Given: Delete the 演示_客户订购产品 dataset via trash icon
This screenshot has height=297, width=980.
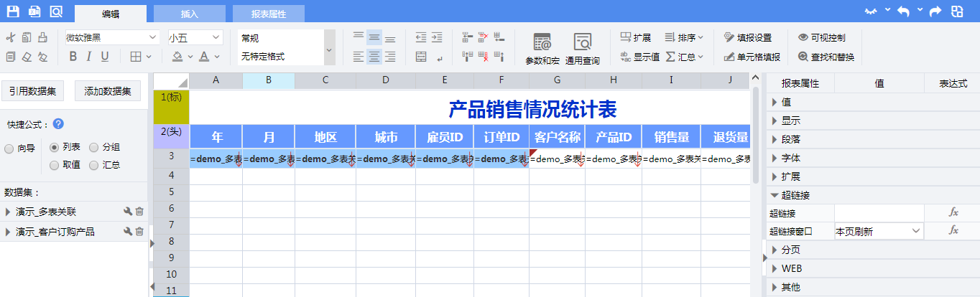Looking at the screenshot, I should (x=140, y=232).
